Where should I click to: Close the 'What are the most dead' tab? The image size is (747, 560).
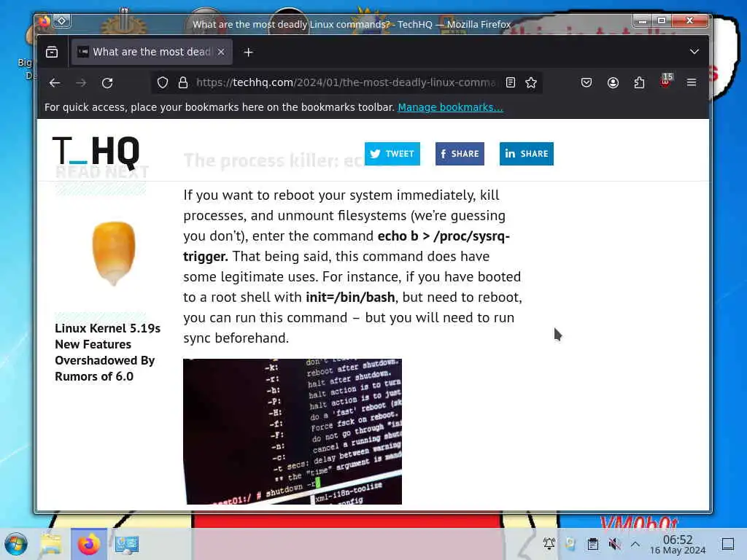coord(221,52)
